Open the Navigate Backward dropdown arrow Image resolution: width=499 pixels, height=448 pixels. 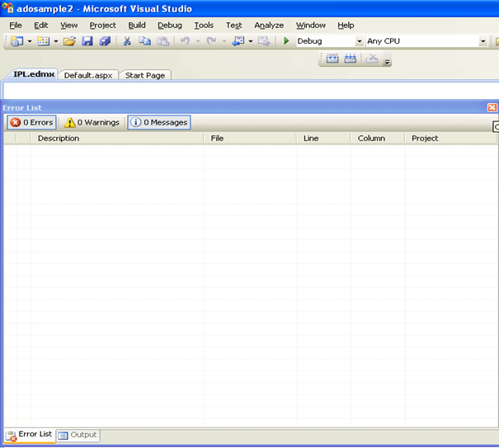251,41
